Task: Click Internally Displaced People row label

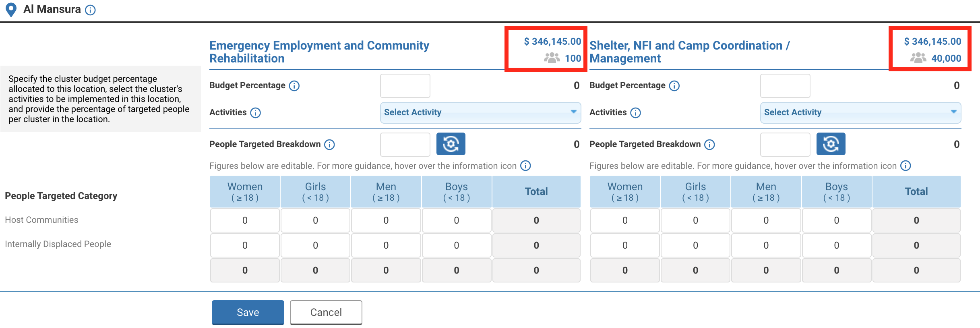Action: tap(58, 244)
